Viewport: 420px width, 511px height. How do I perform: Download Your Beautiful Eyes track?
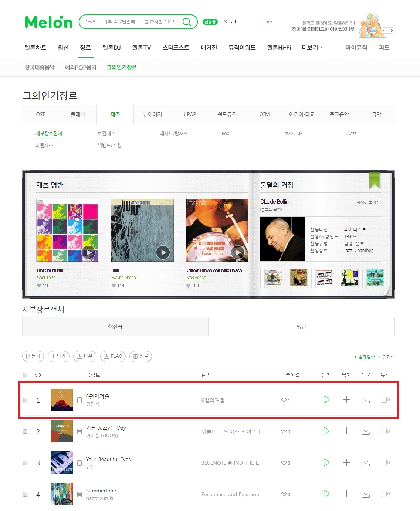366,463
